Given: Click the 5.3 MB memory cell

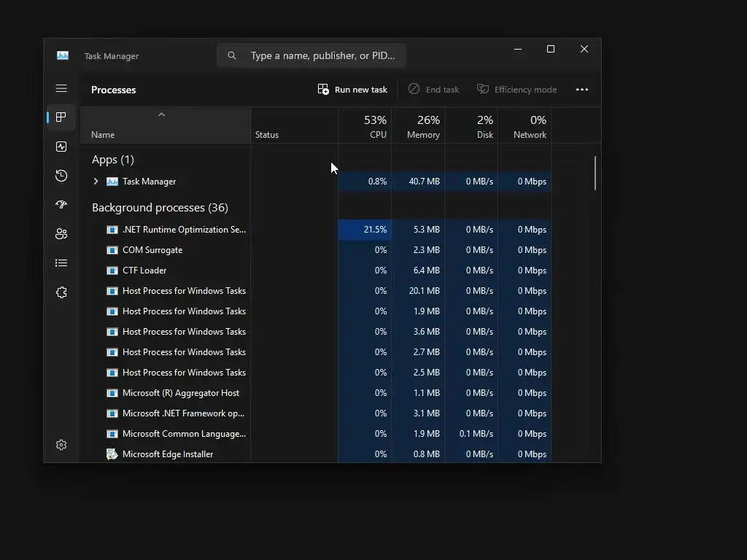Looking at the screenshot, I should (418, 230).
